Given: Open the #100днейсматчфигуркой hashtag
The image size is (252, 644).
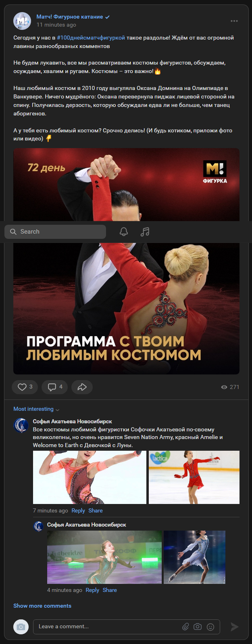Looking at the screenshot, I should (91, 38).
